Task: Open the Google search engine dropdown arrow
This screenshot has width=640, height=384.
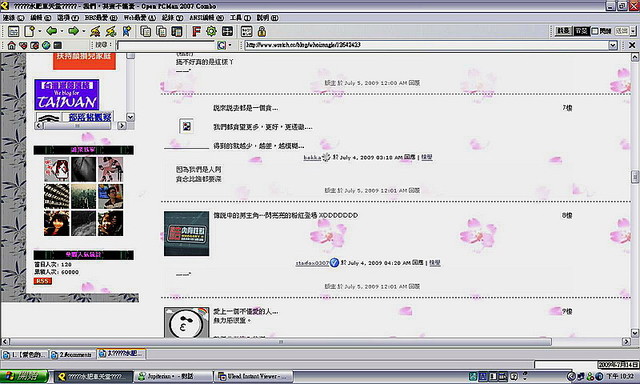Action: click(230, 45)
